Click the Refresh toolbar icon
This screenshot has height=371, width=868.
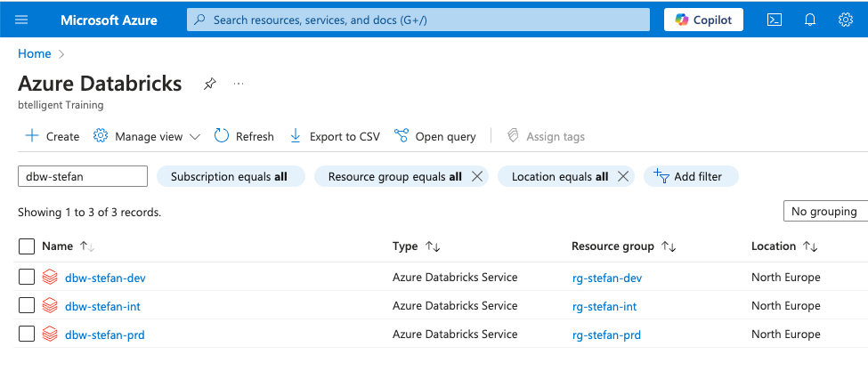pyautogui.click(x=223, y=136)
